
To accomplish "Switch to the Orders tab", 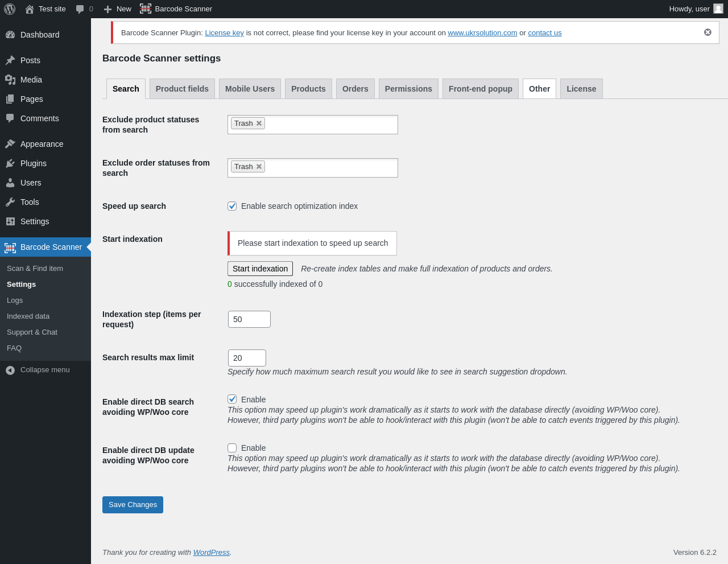I will 355,89.
